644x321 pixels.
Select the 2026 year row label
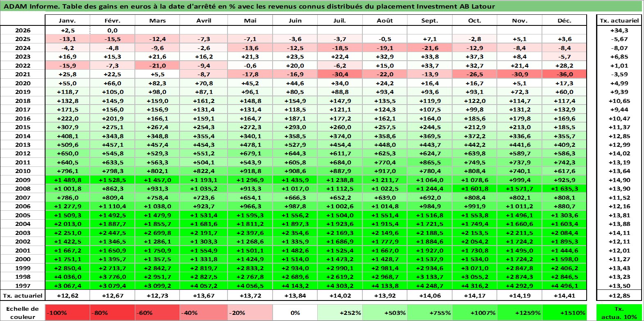tap(23, 30)
